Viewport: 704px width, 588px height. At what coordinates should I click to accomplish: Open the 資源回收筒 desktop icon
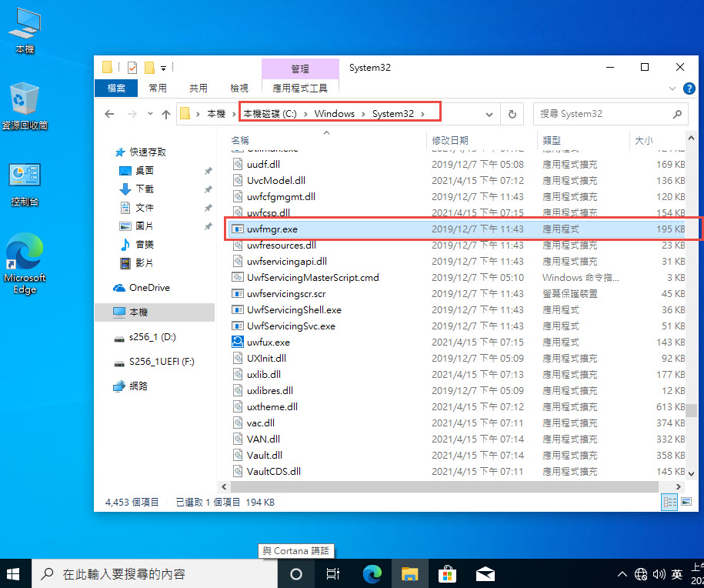pyautogui.click(x=24, y=100)
